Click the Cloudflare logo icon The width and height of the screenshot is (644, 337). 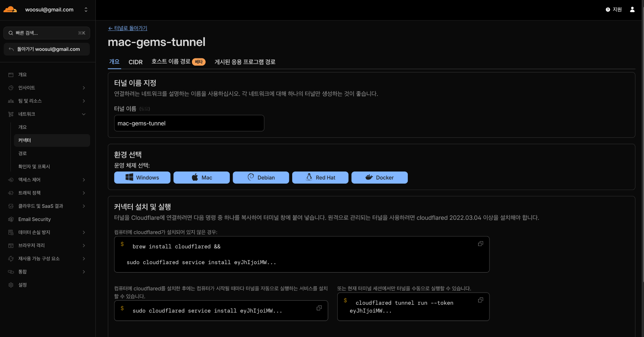[10, 9]
